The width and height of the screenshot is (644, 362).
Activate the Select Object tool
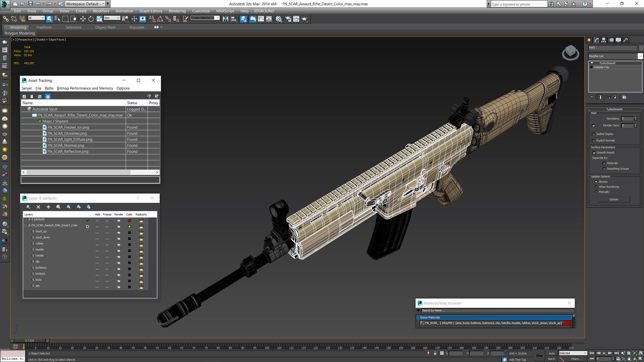(49, 19)
